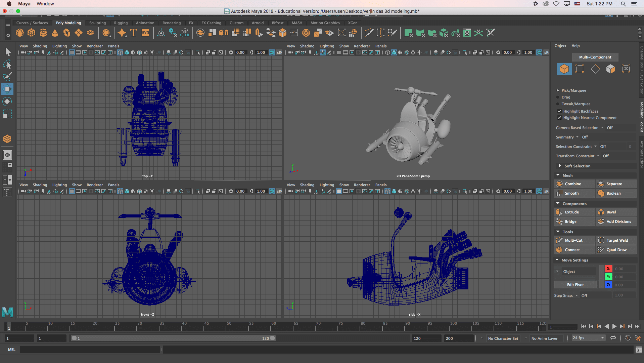Click the red X axis swatch in Move Settings

pos(608,269)
